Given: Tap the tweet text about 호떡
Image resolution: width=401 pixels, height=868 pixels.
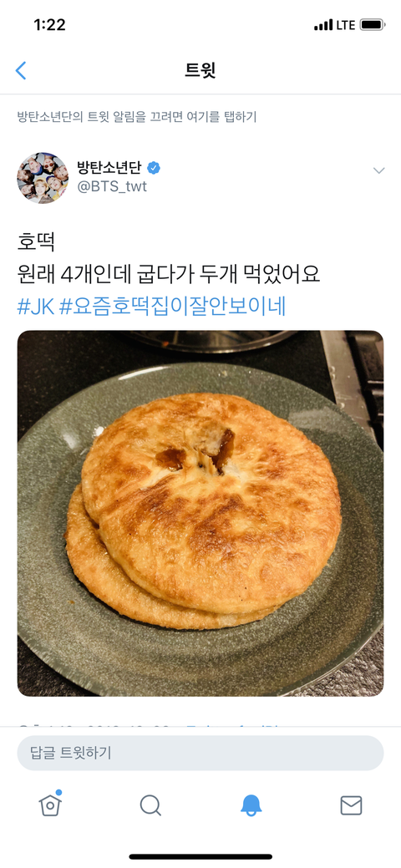Looking at the screenshot, I should click(x=169, y=258).
